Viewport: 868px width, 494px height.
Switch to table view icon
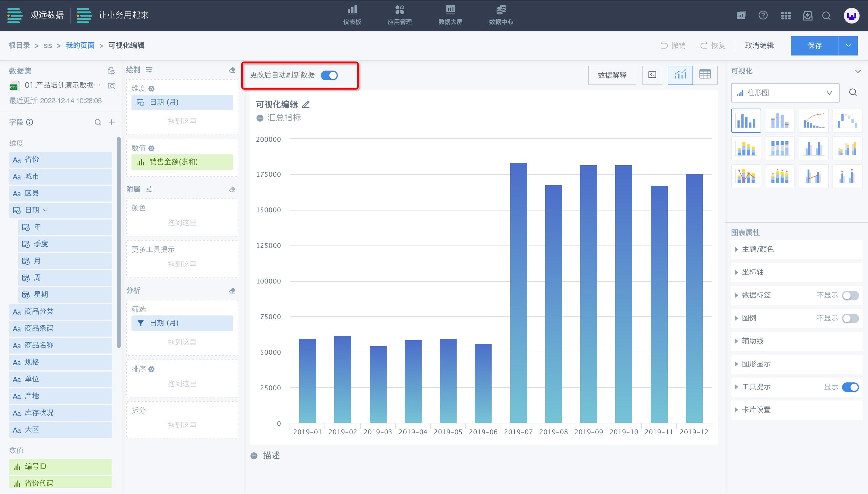pyautogui.click(x=705, y=75)
